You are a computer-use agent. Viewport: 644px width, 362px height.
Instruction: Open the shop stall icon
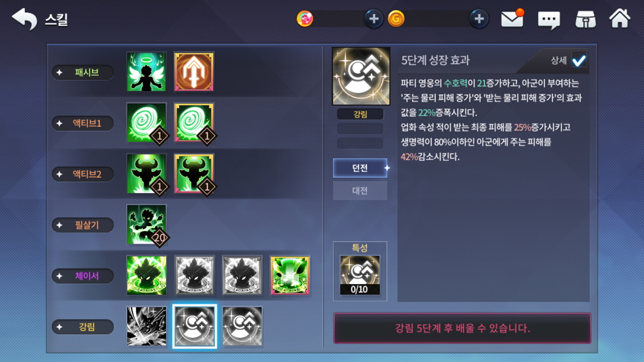586,19
